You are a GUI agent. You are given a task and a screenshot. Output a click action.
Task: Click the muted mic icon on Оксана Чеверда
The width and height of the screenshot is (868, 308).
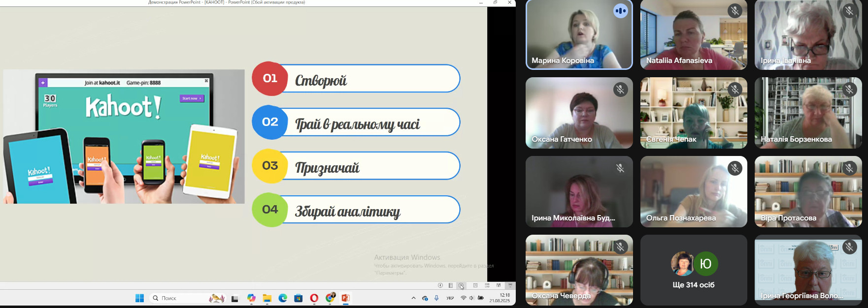620,247
